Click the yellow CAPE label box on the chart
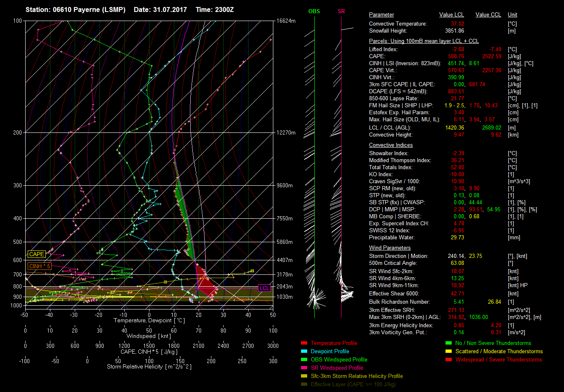This screenshot has height=392, width=564. 36,255
